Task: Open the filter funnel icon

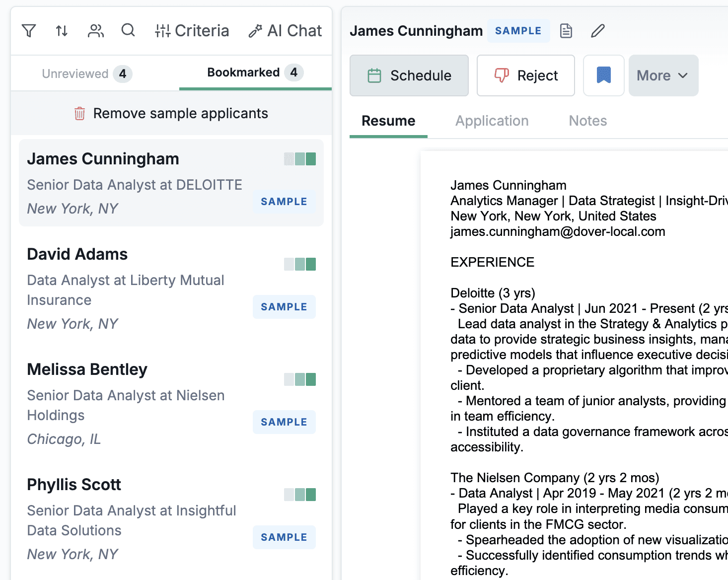Action: click(29, 31)
